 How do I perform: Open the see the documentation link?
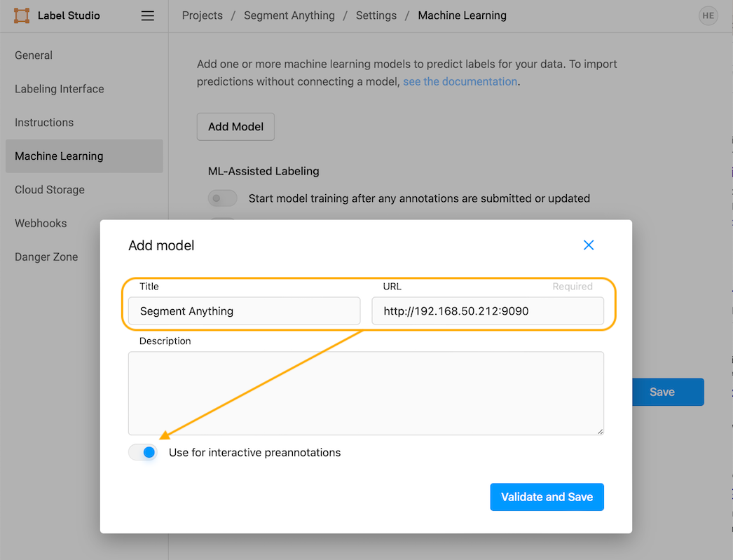click(460, 81)
